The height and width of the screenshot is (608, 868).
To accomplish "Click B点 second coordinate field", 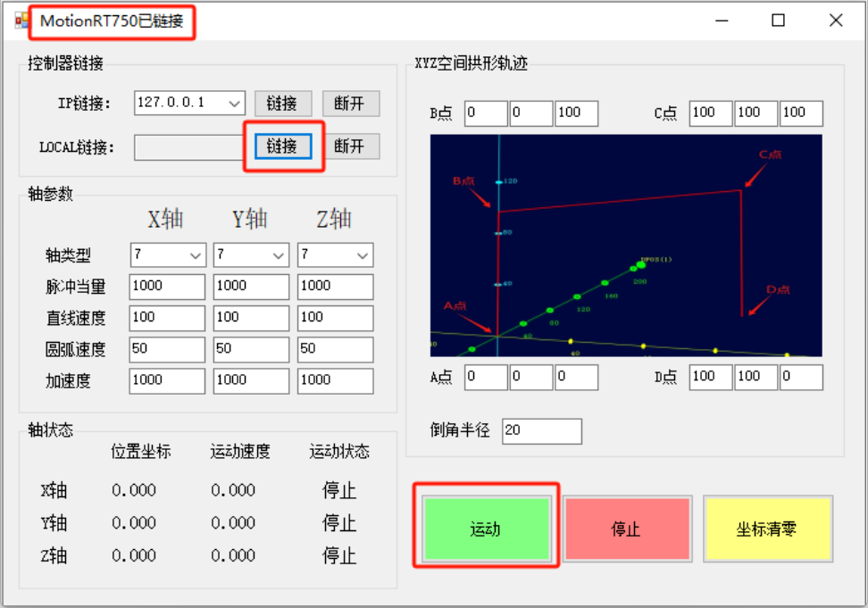I will click(x=531, y=113).
